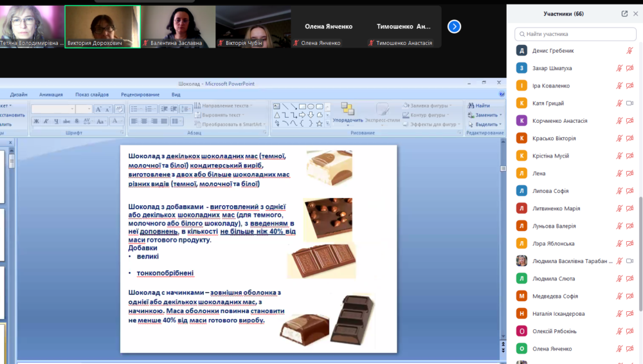
Task: Insert the Right Brace shape
Action: point(311,123)
